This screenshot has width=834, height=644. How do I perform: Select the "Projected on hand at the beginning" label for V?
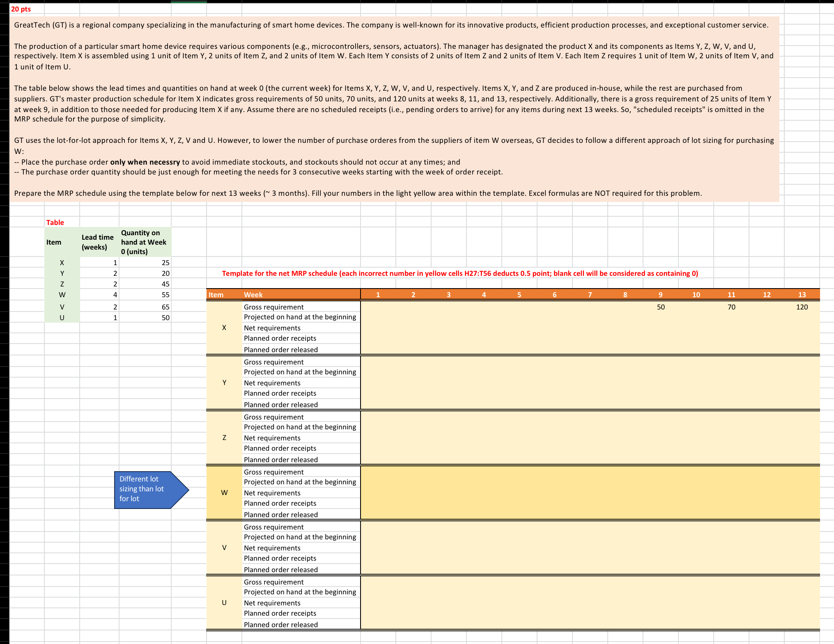coord(300,536)
